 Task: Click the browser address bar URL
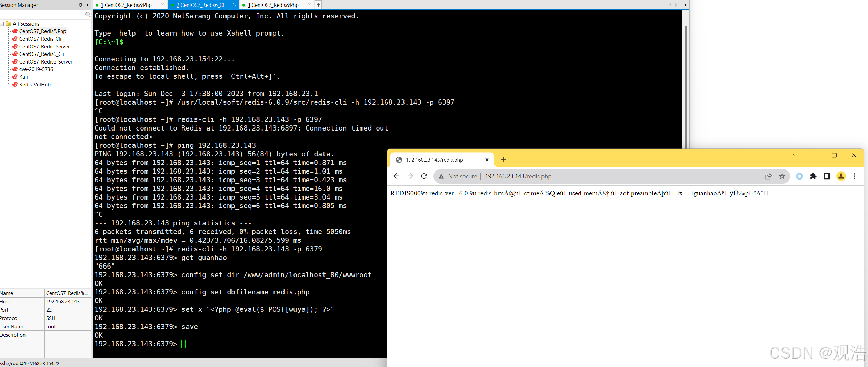[x=518, y=176]
